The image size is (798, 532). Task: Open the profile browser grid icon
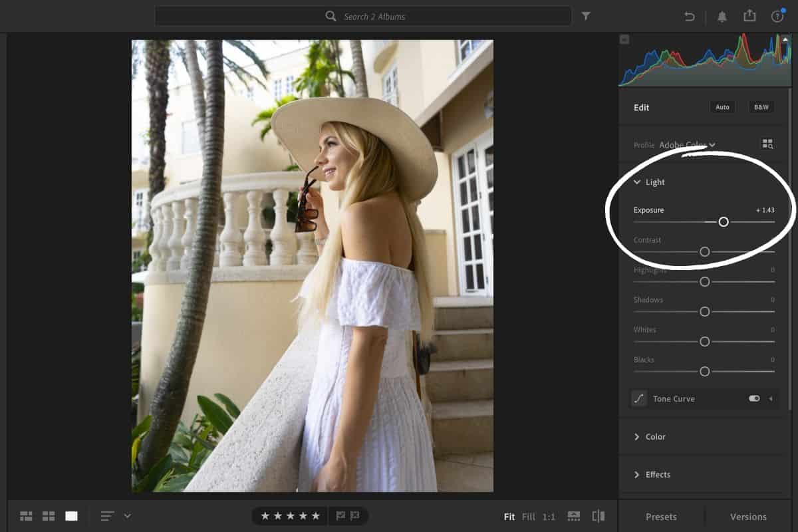click(767, 144)
